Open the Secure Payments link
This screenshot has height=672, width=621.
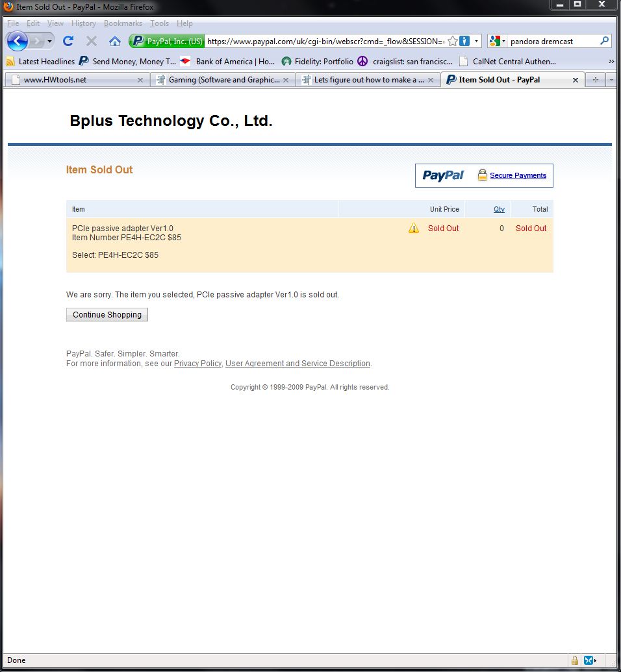518,175
